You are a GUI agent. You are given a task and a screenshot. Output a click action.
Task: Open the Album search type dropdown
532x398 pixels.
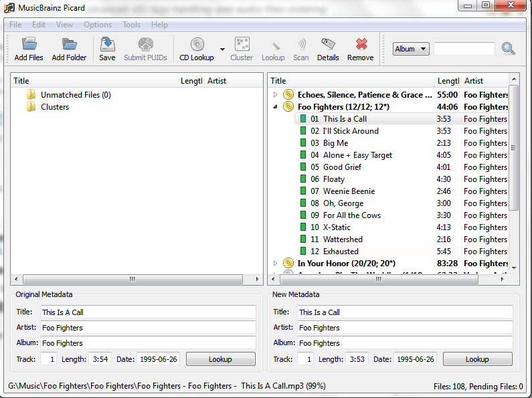(412, 49)
